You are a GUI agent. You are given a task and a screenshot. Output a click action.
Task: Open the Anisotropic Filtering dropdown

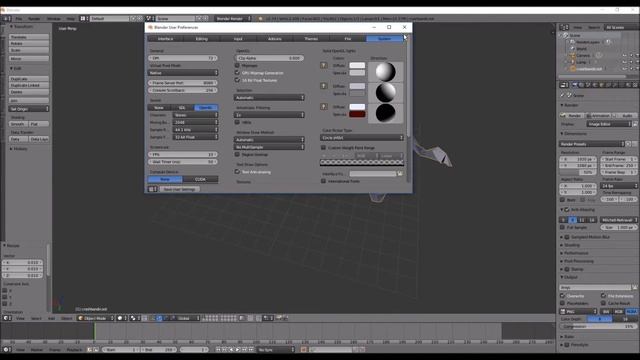tap(269, 115)
